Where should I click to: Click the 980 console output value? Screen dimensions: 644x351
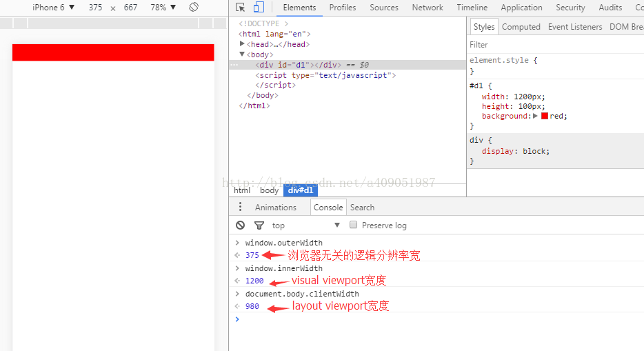(252, 306)
